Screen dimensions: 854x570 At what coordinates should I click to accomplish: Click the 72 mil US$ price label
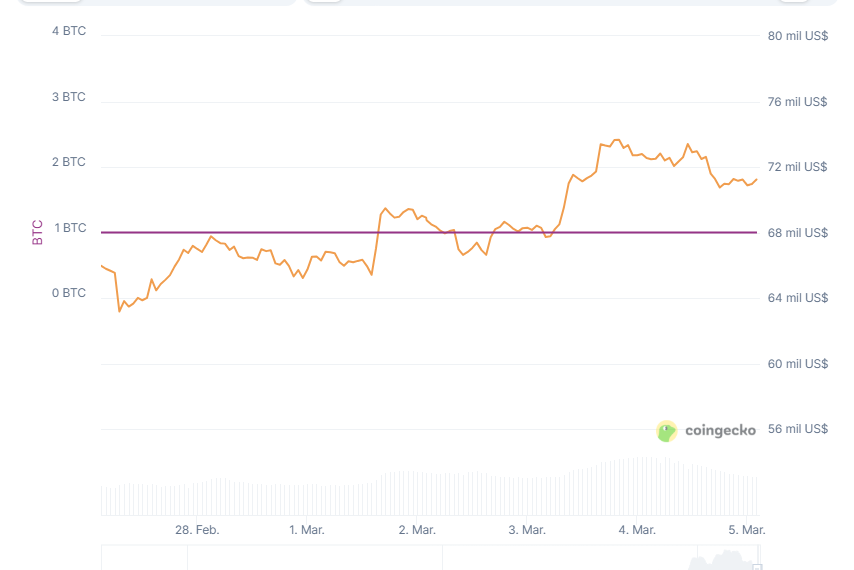797,167
